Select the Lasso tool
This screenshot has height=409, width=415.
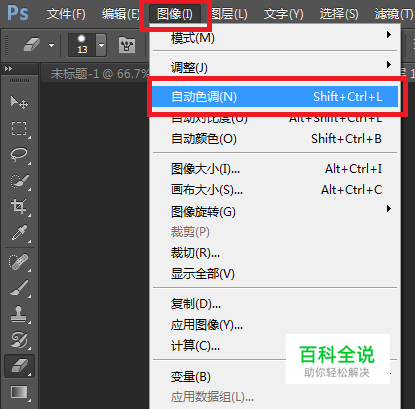19,155
